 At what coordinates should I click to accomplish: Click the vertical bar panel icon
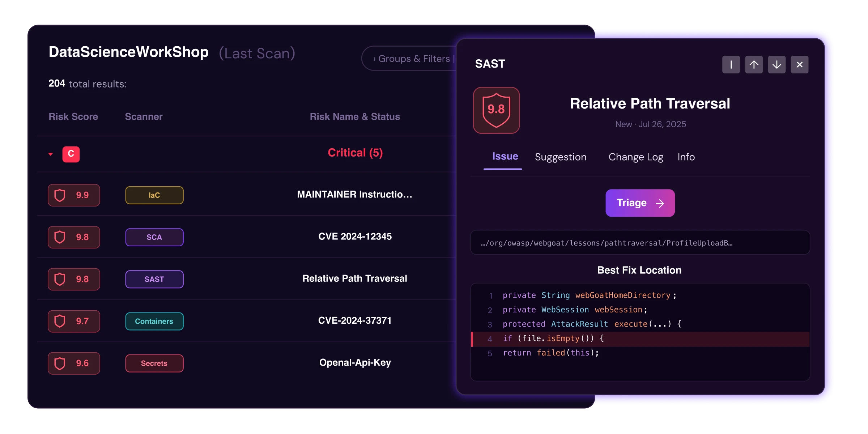[731, 65]
